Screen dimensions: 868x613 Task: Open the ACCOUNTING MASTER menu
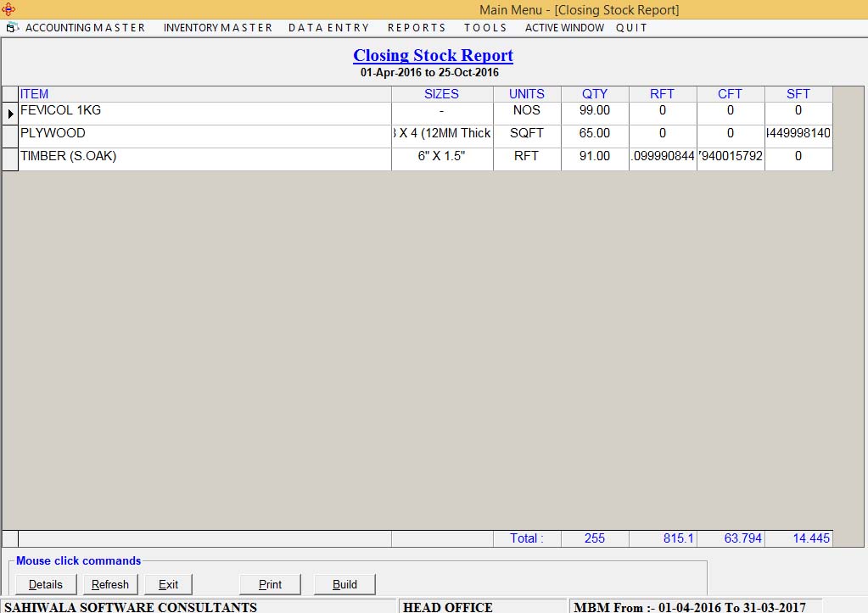84,27
